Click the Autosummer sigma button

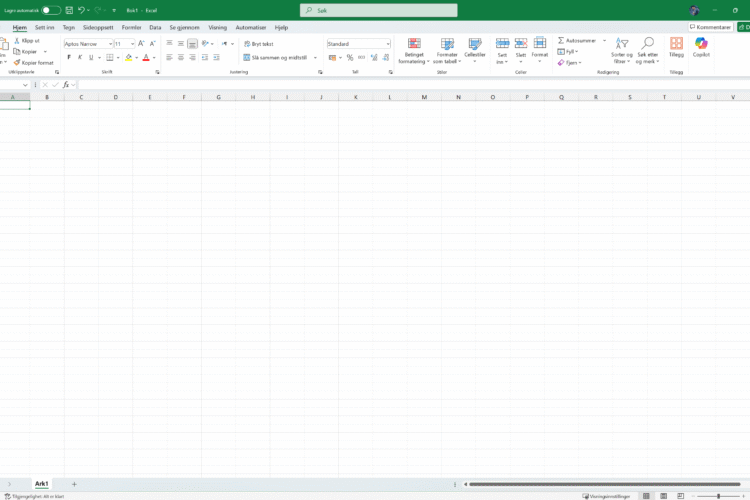(577, 41)
